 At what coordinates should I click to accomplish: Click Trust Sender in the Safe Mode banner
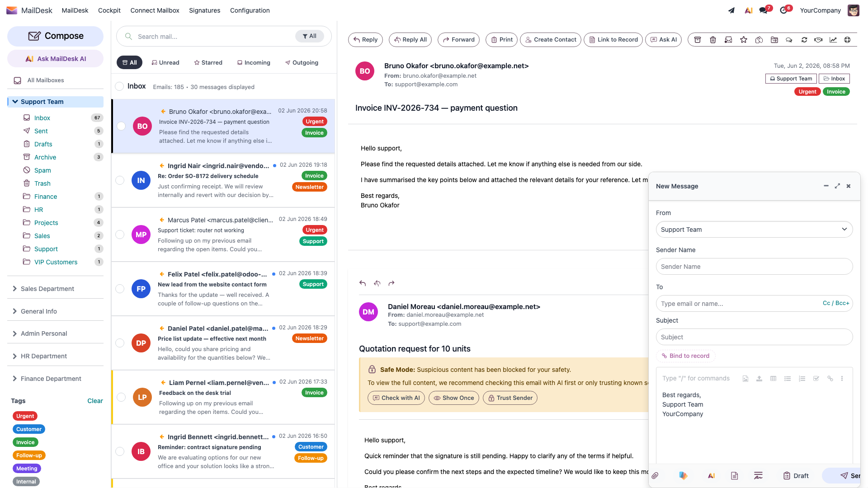510,398
